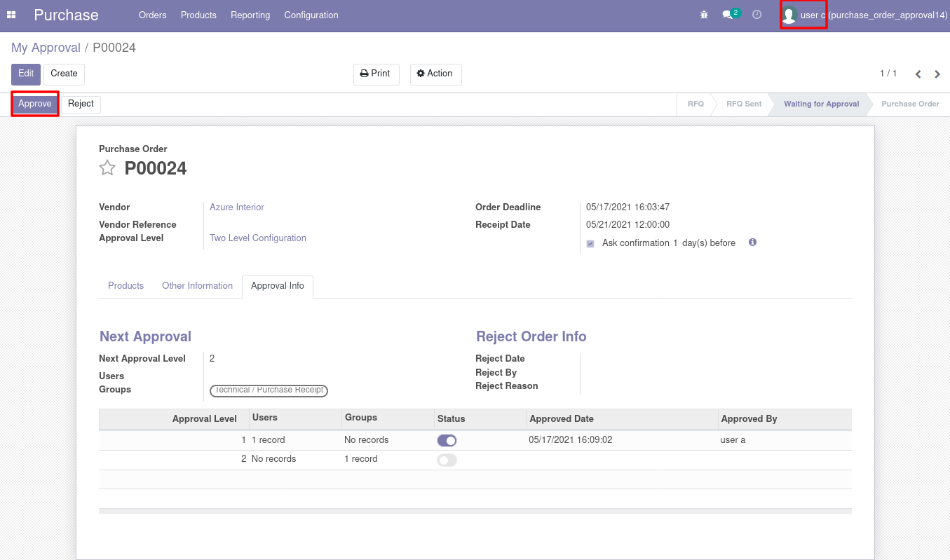Switch to the Other Information tab
This screenshot has width=950, height=560.
[x=197, y=286]
